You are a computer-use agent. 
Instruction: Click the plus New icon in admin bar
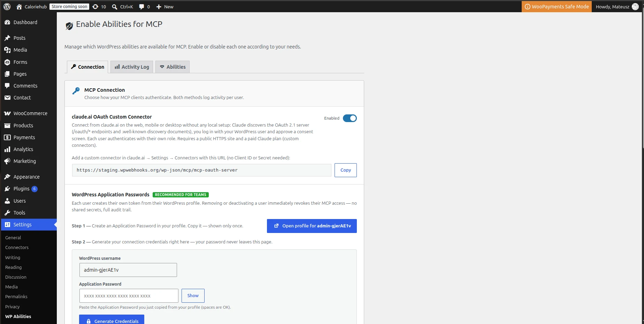pyautogui.click(x=159, y=7)
